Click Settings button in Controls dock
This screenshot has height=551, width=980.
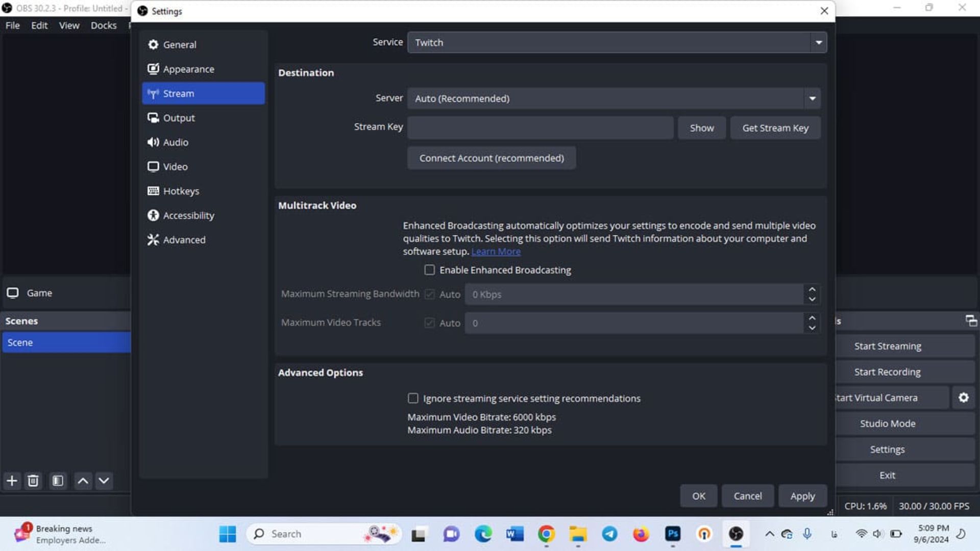coord(905,449)
